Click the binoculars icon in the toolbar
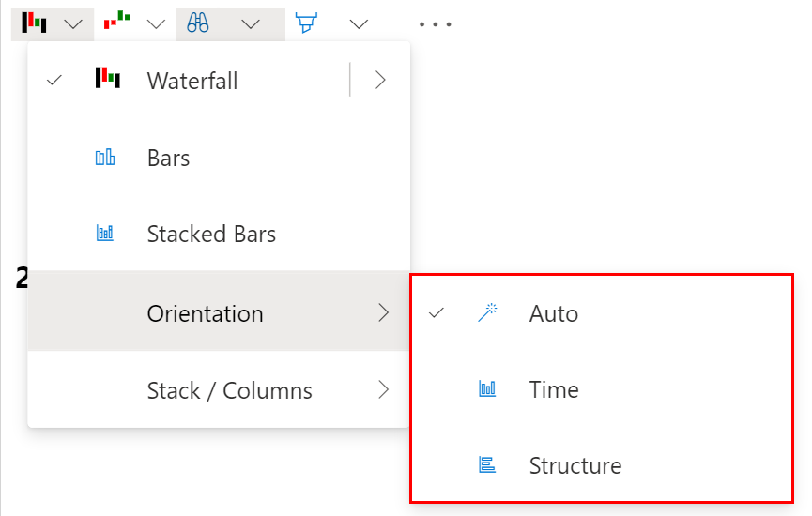 click(x=198, y=23)
